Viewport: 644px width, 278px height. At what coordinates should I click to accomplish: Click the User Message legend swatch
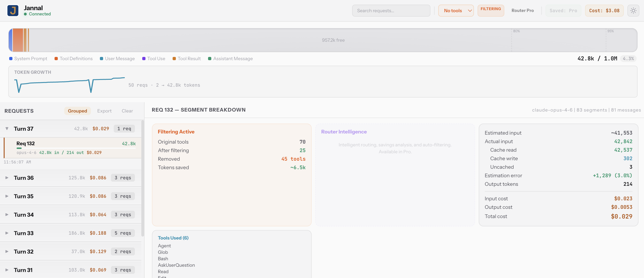[101, 58]
